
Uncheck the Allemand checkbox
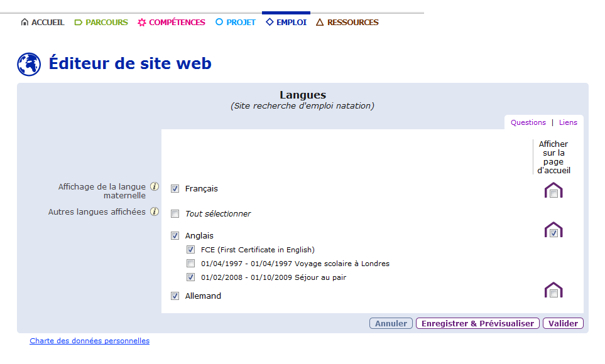coord(175,296)
